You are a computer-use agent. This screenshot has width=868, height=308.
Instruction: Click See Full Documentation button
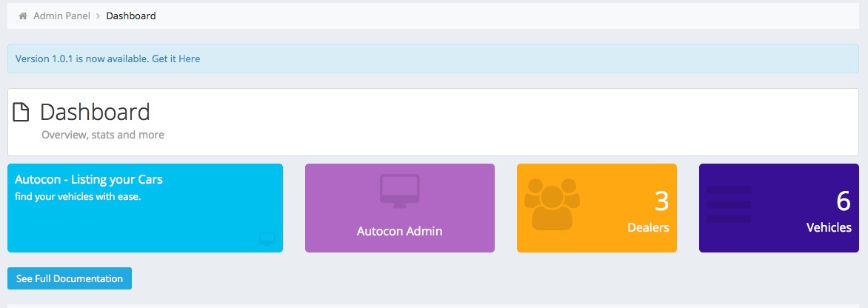point(69,278)
